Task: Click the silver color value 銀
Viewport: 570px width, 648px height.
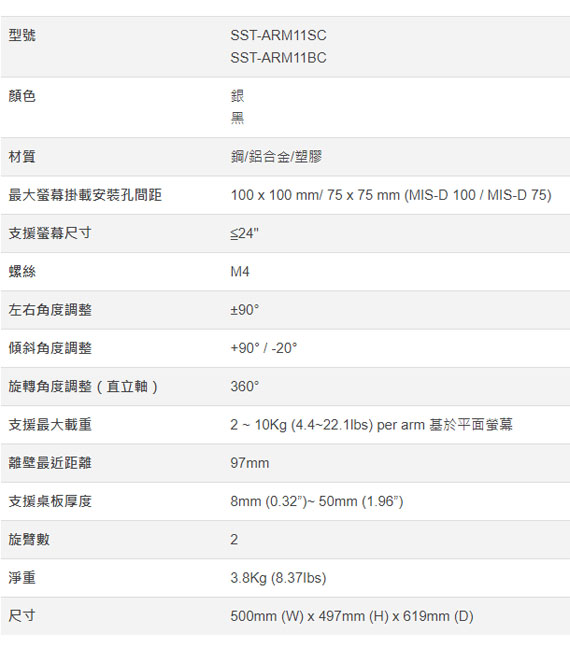Action: pos(237,96)
